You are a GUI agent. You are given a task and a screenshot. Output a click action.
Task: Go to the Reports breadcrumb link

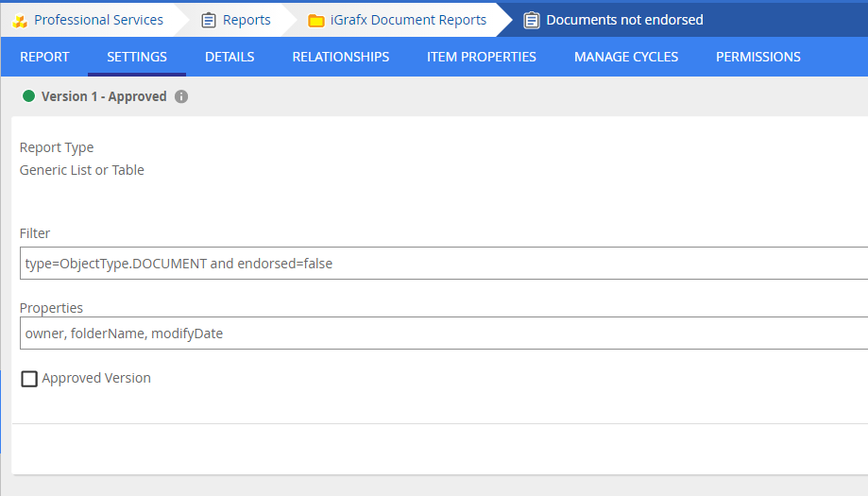247,20
